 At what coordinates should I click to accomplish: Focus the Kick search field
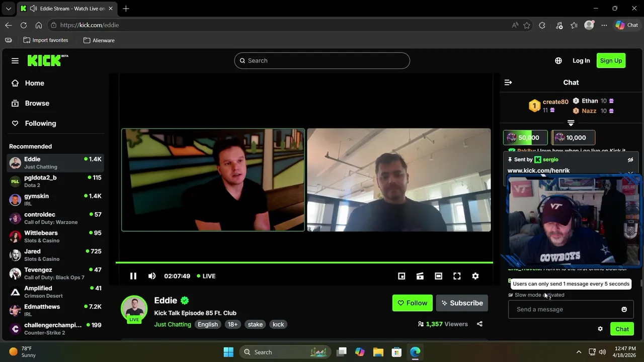click(x=322, y=61)
